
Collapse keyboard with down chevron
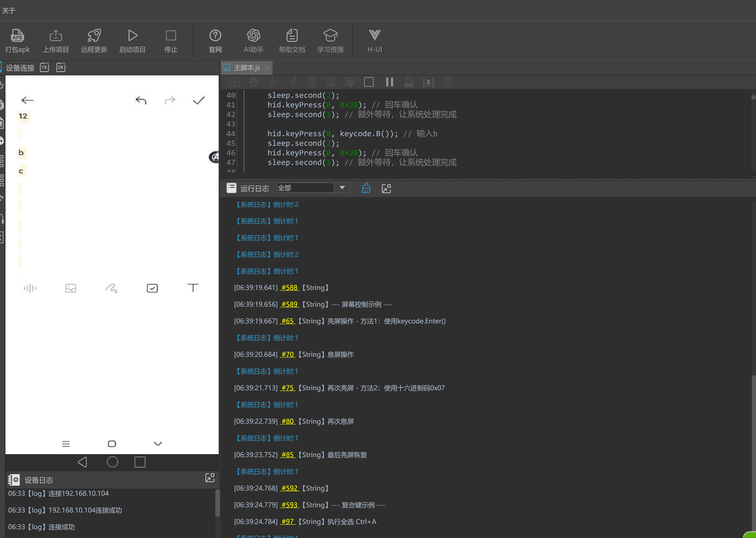158,444
